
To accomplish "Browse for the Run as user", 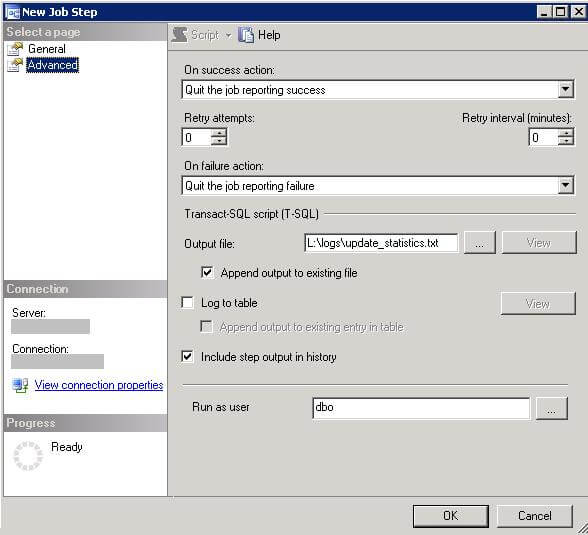I will click(x=552, y=408).
